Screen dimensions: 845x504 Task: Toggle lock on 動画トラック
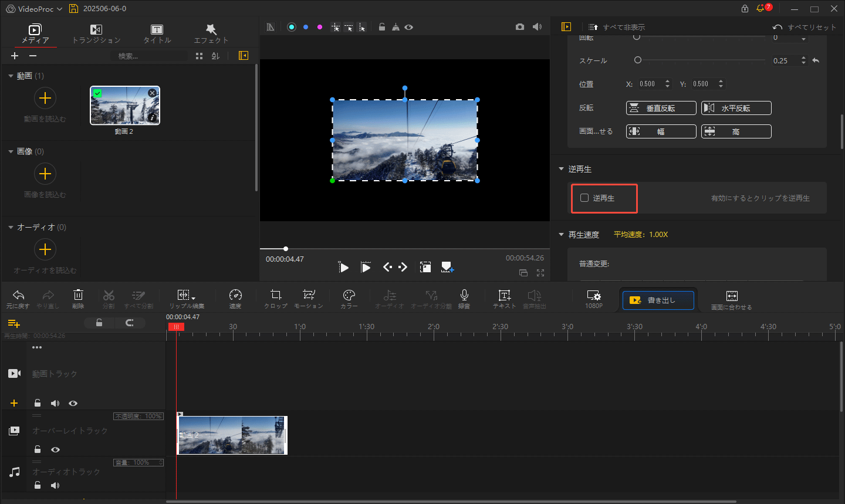click(38, 403)
